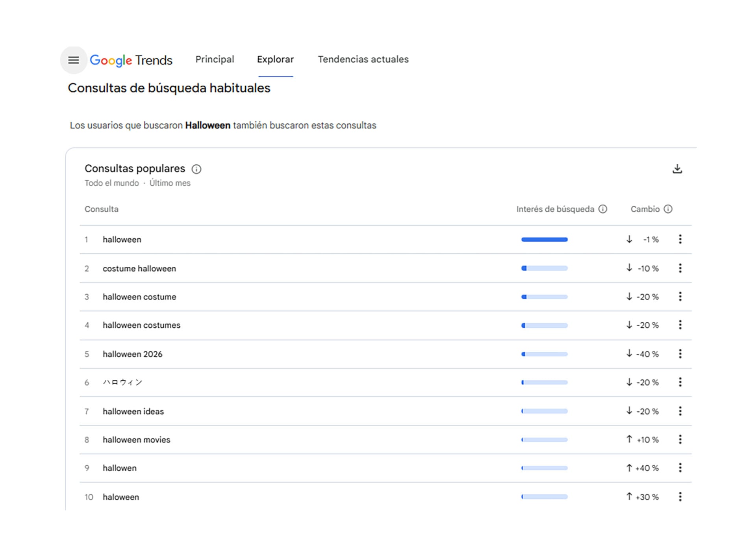
Task: Show info for Interés de búsqueda column
Action: point(603,209)
